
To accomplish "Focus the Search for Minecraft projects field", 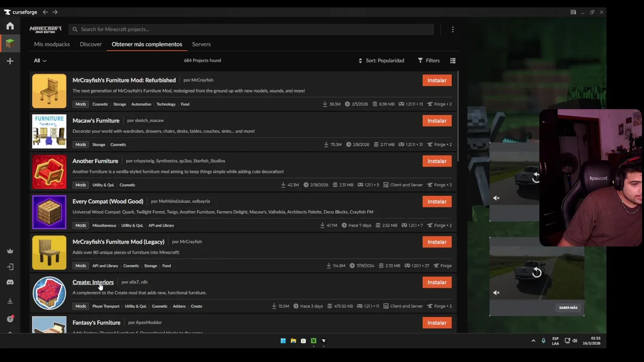I will coord(252,29).
